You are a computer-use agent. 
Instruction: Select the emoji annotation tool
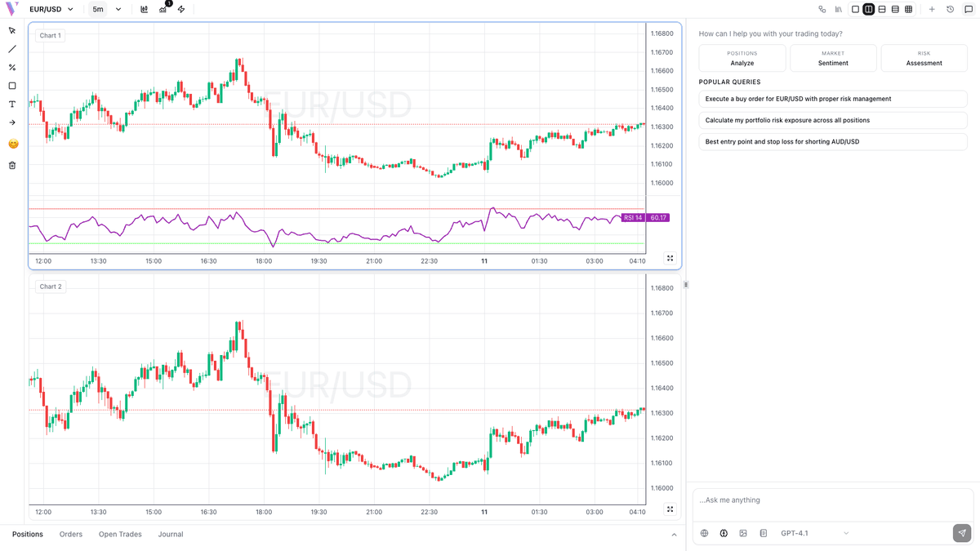[x=11, y=143]
